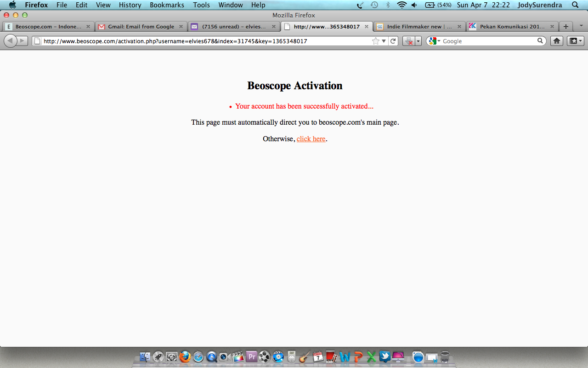Click Firefox icon in the Dock
Screen dimensions: 588x368
pyautogui.click(x=185, y=356)
